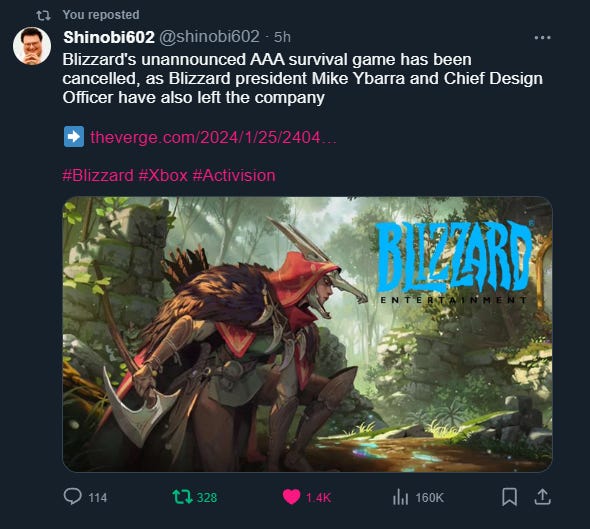Viewport: 590px width, 529px height.
Task: View analytics bar chart icon
Action: point(400,497)
